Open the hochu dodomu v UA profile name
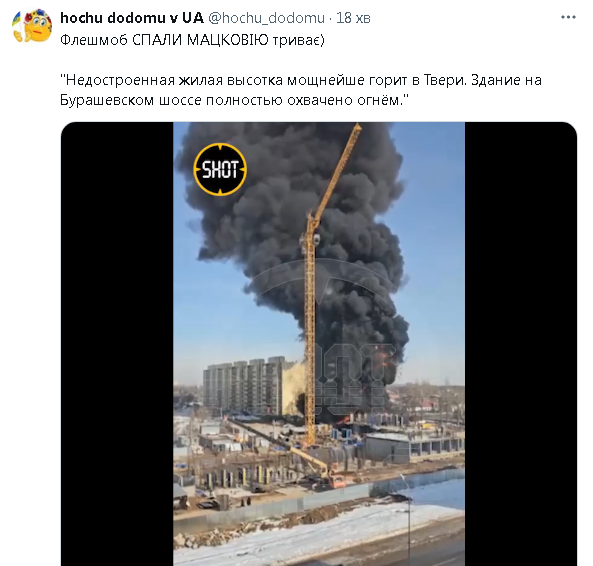This screenshot has width=593, height=566. (132, 18)
